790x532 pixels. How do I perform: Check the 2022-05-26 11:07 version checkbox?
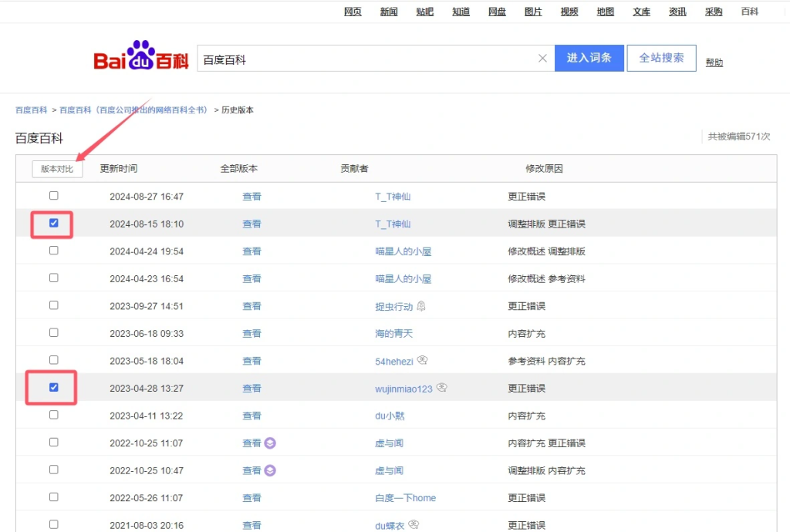53,497
